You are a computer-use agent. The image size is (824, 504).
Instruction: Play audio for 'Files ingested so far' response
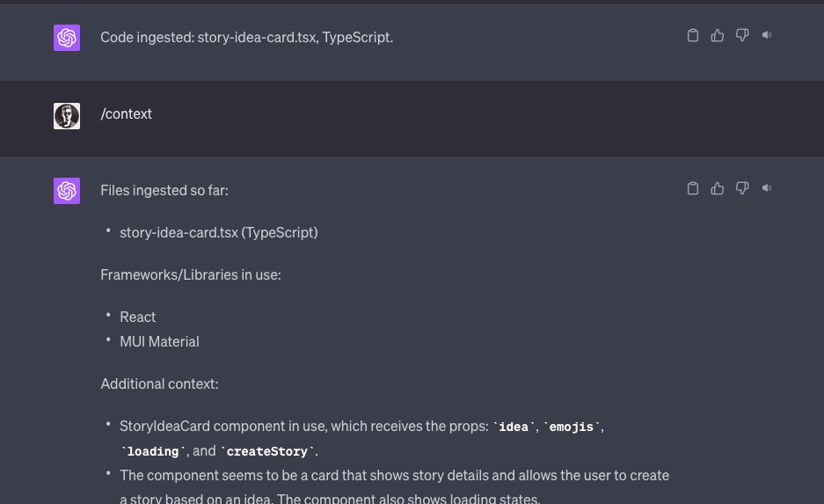[x=767, y=188]
